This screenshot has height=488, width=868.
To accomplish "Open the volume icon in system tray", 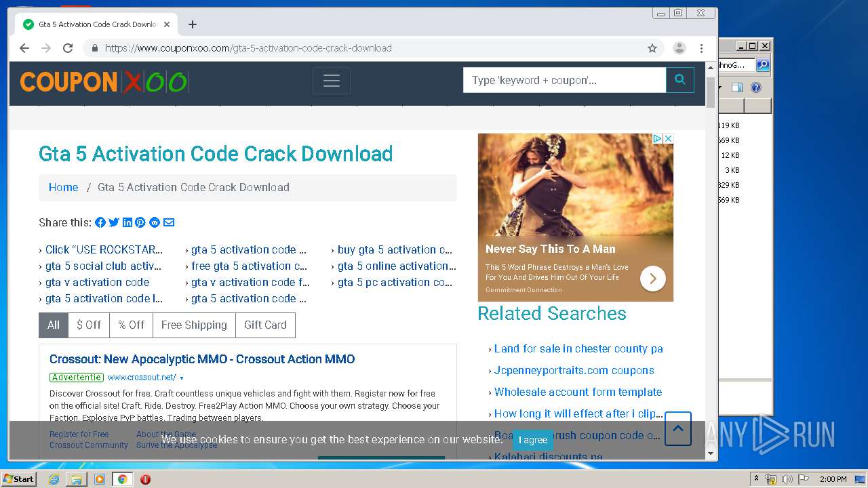I will pos(787,479).
